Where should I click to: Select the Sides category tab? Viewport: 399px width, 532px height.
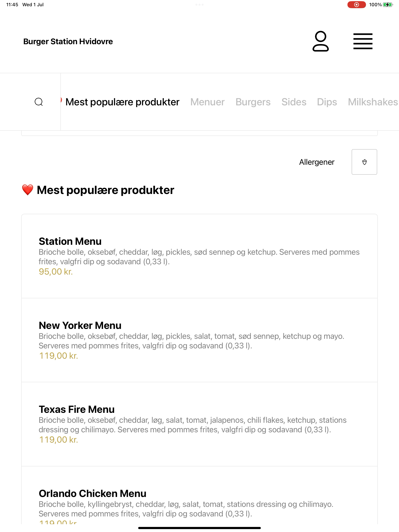[294, 102]
